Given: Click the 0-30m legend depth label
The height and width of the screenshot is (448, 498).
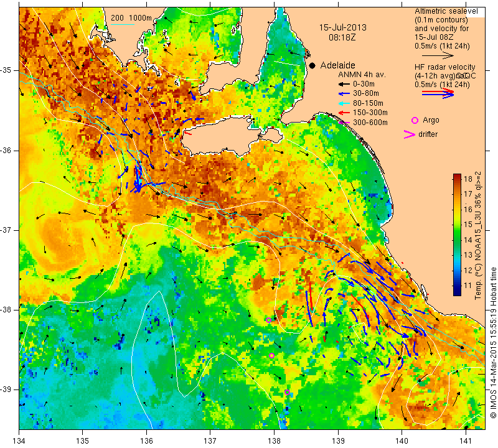Looking at the screenshot, I should [x=364, y=85].
